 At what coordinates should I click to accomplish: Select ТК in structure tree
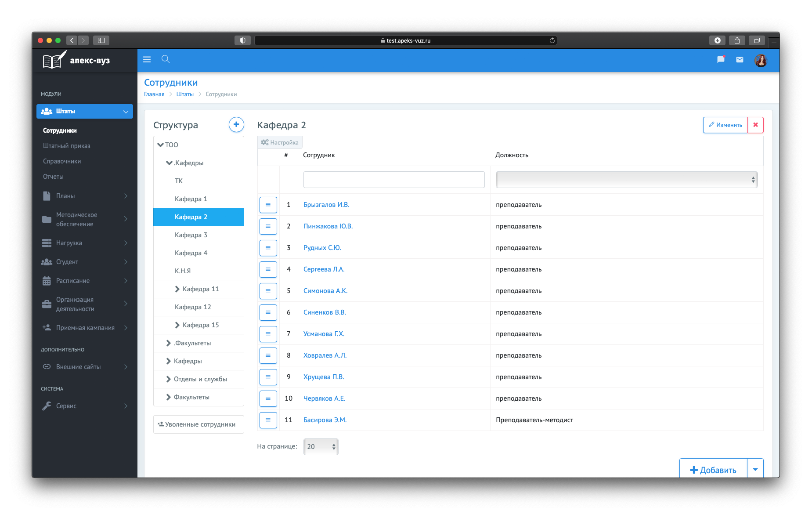coord(198,181)
